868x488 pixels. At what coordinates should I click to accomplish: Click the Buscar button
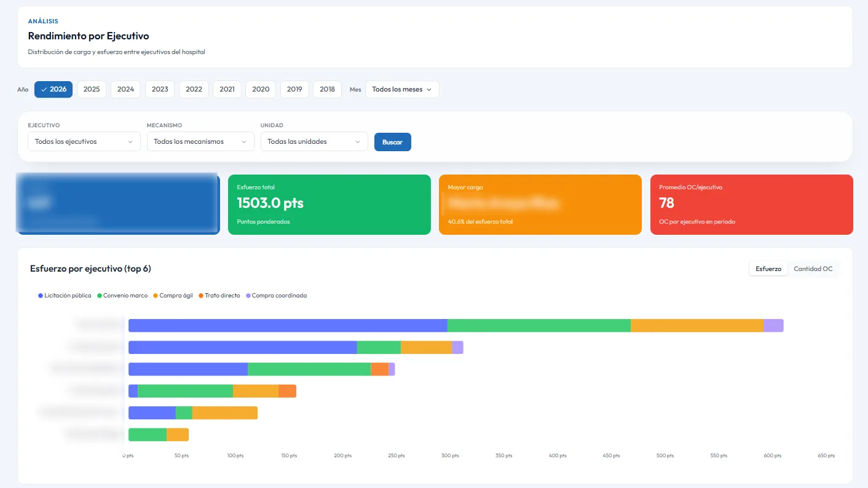pyautogui.click(x=392, y=141)
